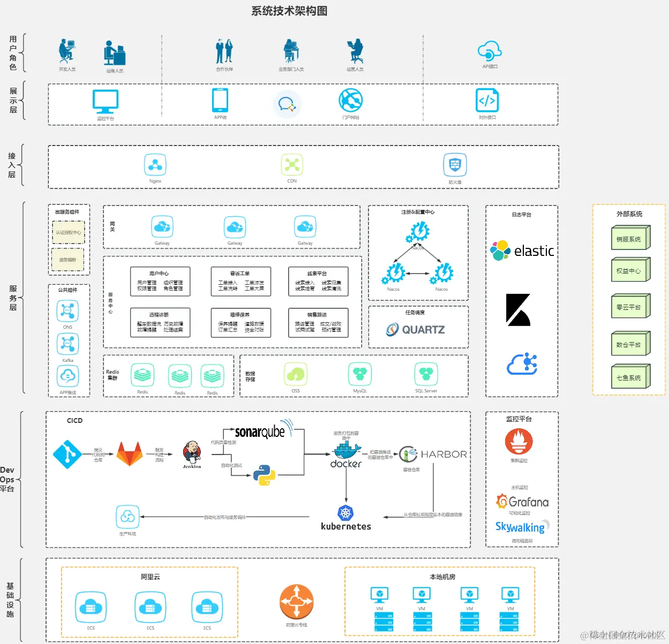Screen dimensions: 669x644
Task: Click the 运营人员 role icon
Action: (x=355, y=51)
